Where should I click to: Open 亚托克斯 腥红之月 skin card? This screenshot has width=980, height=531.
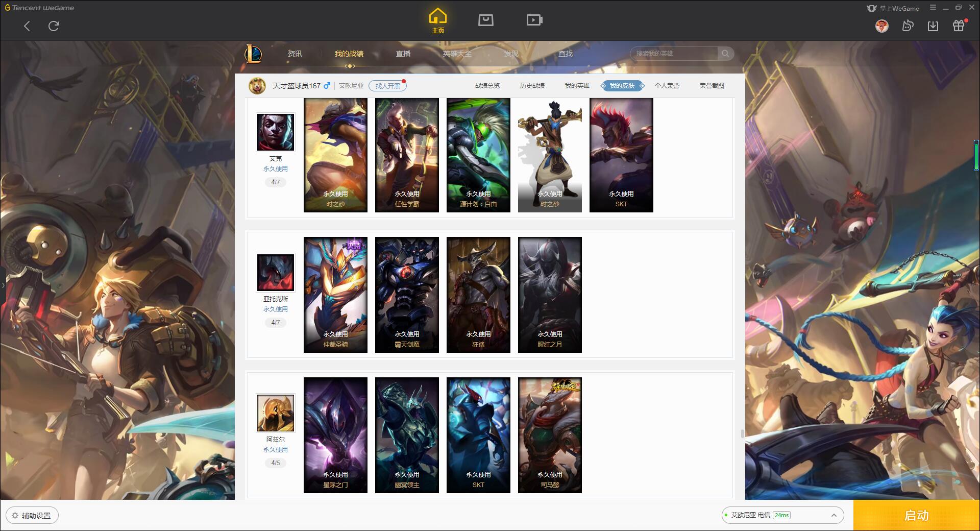[550, 295]
